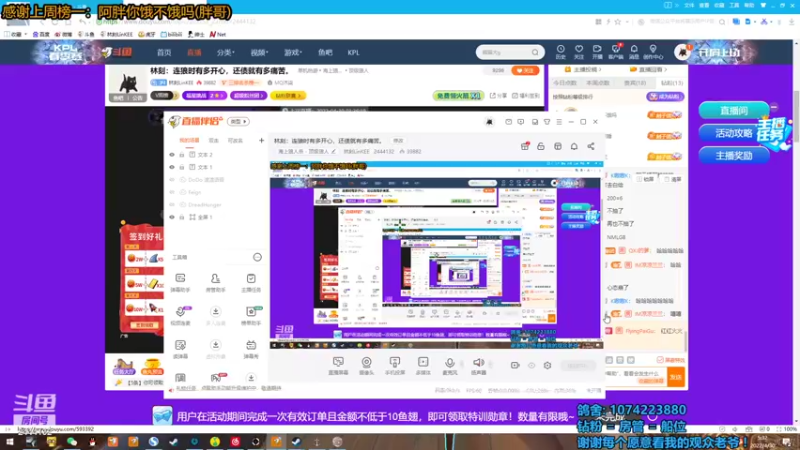This screenshot has width=800, height=450.
Task: Open companion settings gear icon
Action: click(547, 365)
